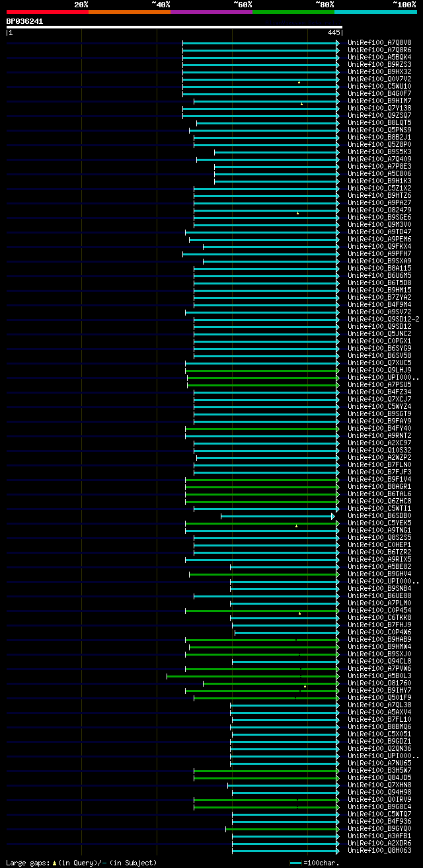Viewport: 423px width, 868px height.
Task: Select hit label UniRef100_Q9M3V0
Action: tap(379, 225)
